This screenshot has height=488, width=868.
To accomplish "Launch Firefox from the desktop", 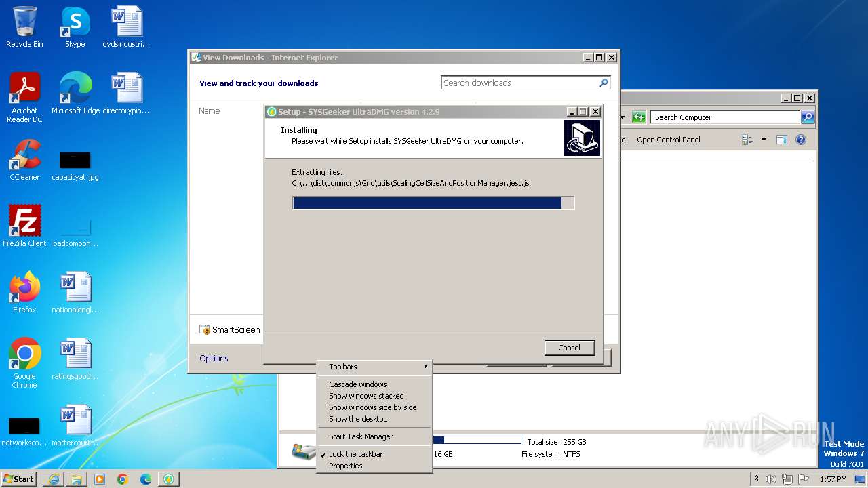I will coord(24,292).
